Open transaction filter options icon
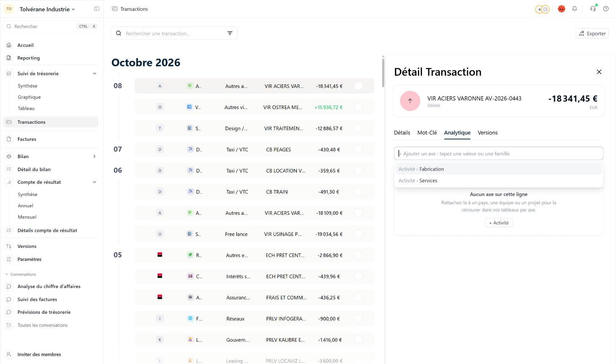This screenshot has height=364, width=616. coord(230,33)
